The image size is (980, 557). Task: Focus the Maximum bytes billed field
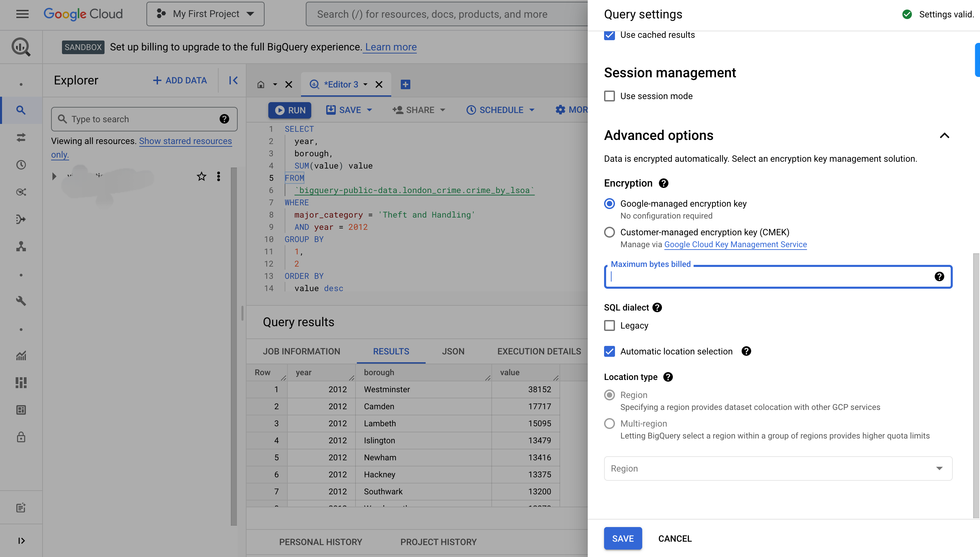click(778, 276)
